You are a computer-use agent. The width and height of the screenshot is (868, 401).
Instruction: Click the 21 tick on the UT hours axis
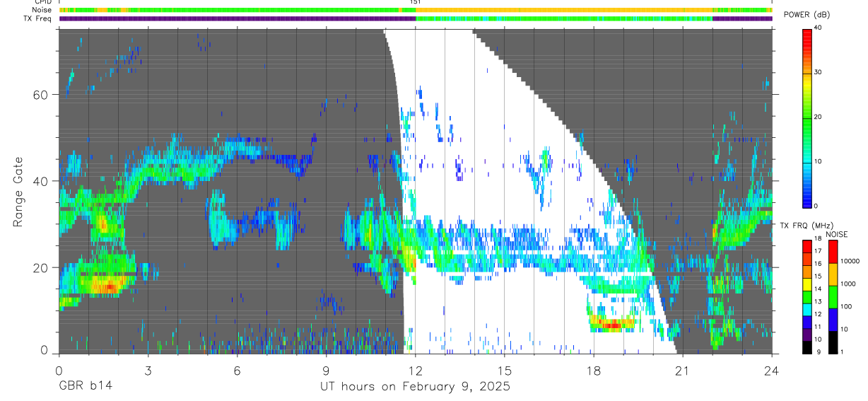[683, 370]
